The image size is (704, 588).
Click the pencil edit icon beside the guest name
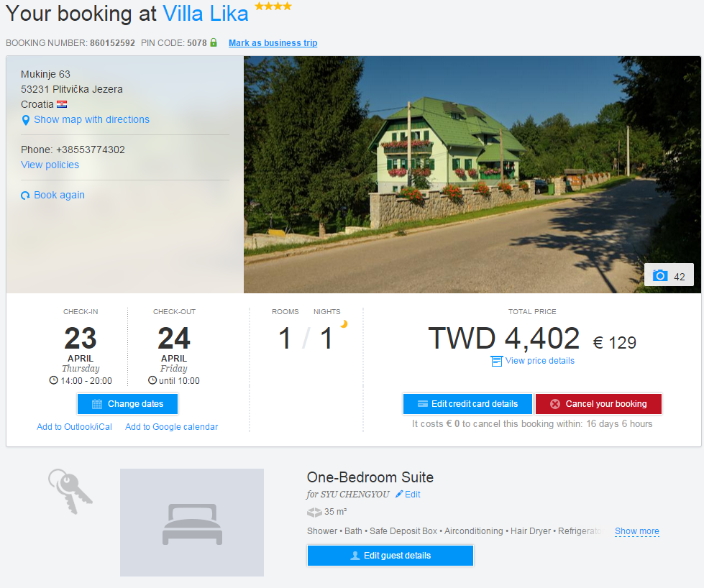(x=399, y=494)
